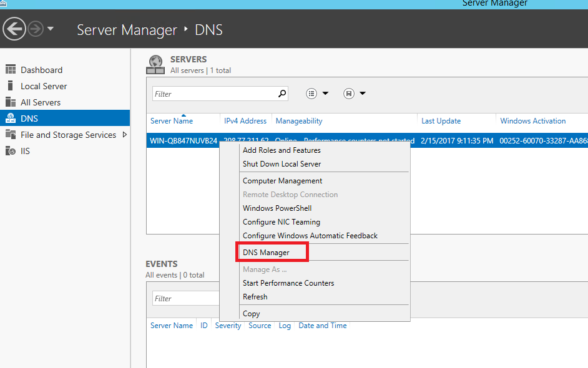Select DNS in the sidebar
Screen dimensions: 588x368
click(65, 118)
